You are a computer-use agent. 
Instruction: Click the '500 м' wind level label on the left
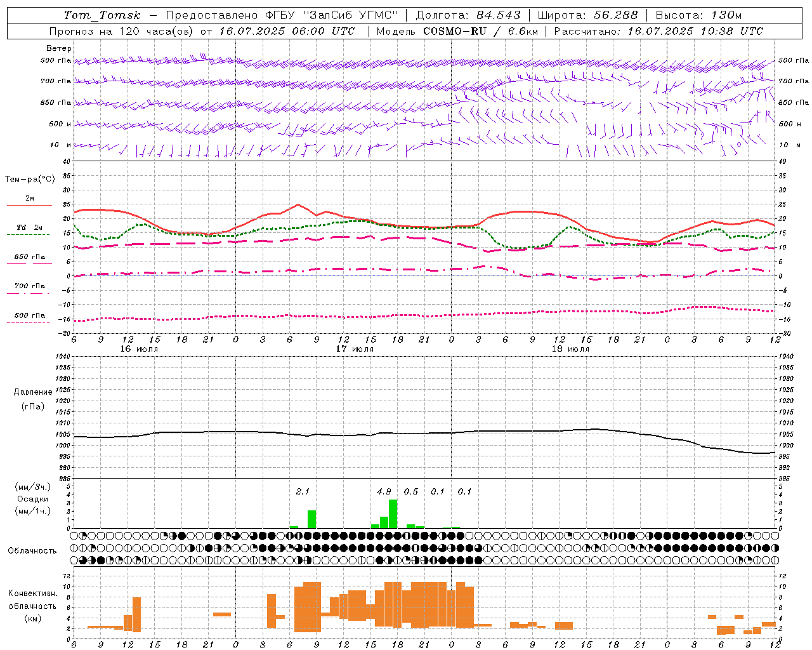pyautogui.click(x=60, y=124)
